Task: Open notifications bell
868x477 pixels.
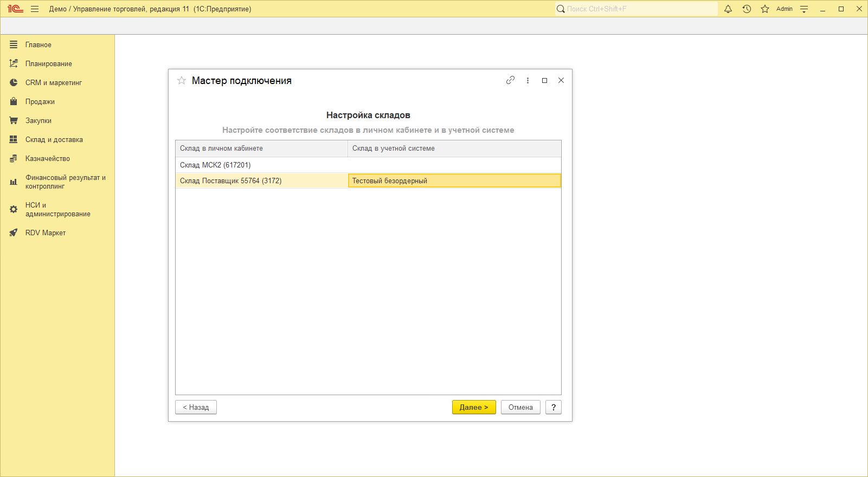Action: click(728, 9)
